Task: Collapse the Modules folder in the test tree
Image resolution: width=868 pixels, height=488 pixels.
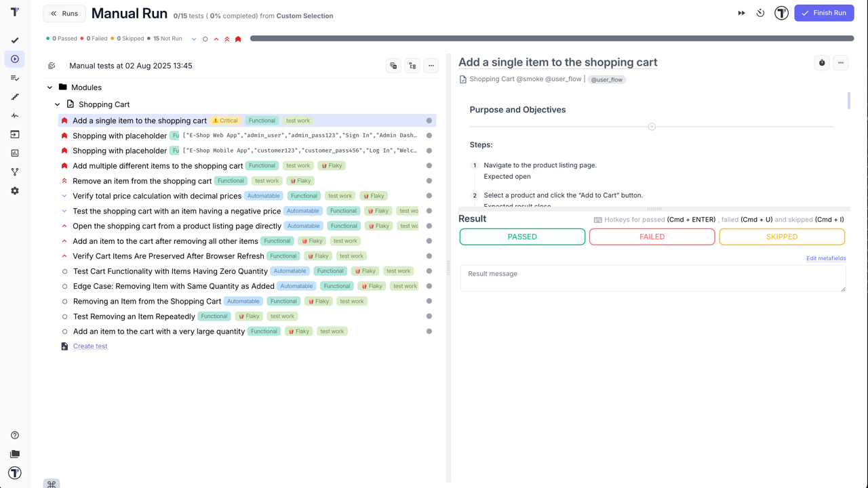Action: point(50,87)
